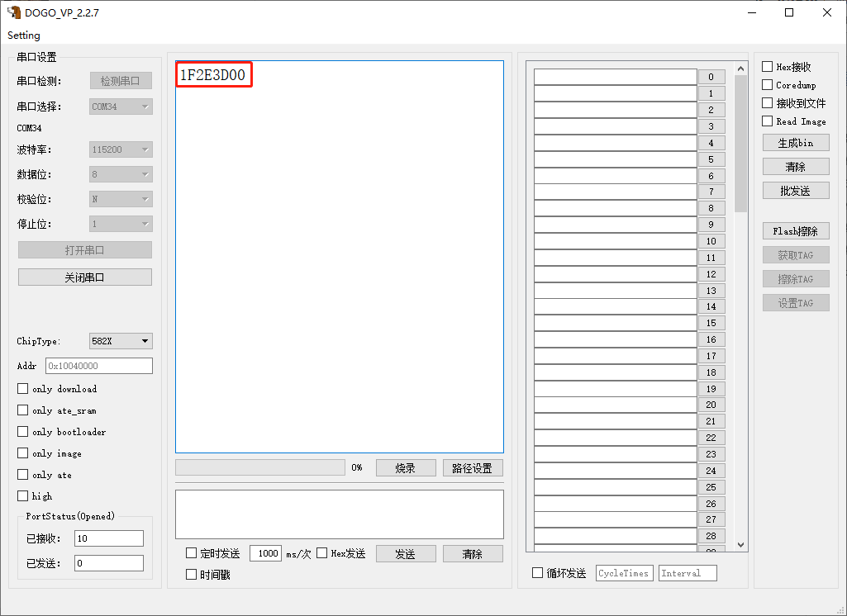This screenshot has width=847, height=616.
Task: Click batch send button number 5
Action: (711, 159)
